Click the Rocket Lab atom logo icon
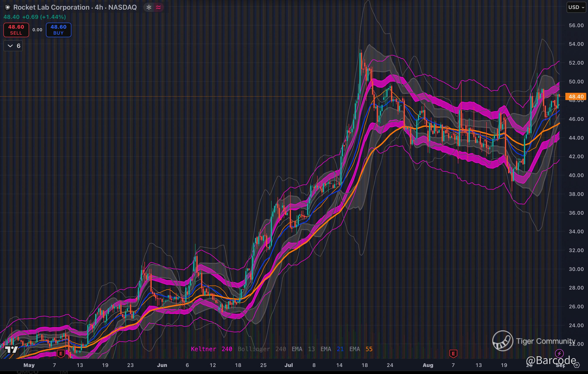 7,7
